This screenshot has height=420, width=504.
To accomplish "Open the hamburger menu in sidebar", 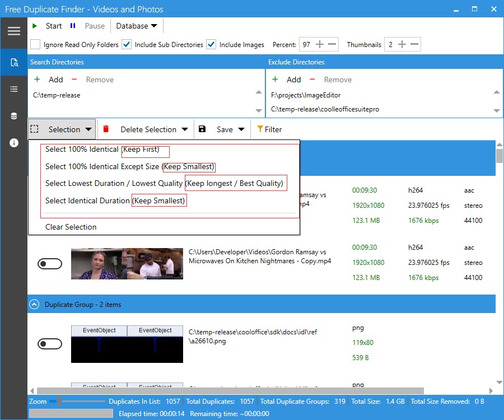I will [14, 31].
